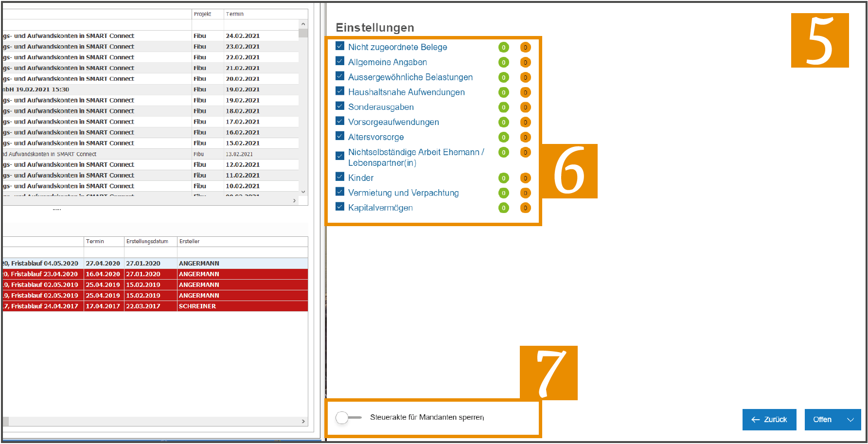This screenshot has height=444, width=868.
Task: Click orange counter badge for Vorsorgeaufwendungen
Action: (525, 122)
